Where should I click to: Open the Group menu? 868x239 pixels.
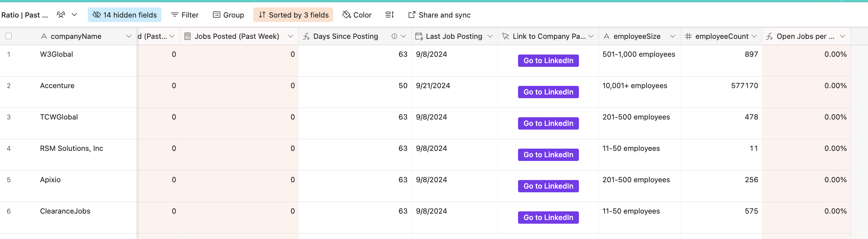pyautogui.click(x=229, y=15)
